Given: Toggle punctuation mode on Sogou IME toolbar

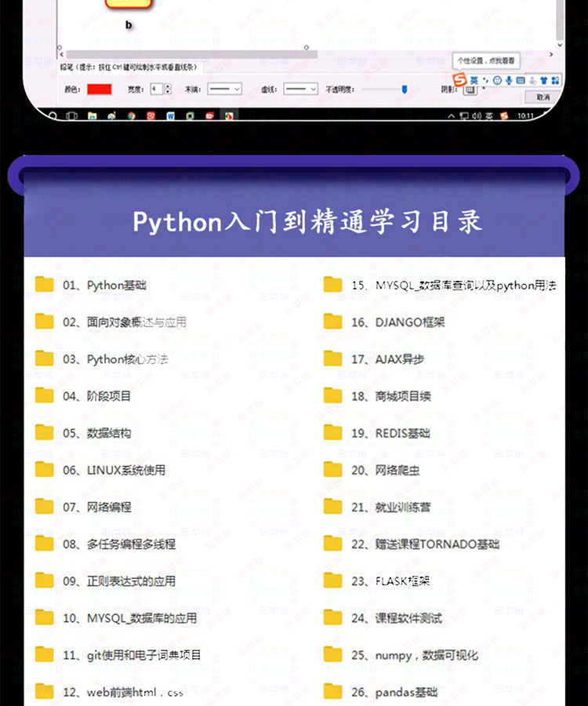Looking at the screenshot, I should 485,81.
